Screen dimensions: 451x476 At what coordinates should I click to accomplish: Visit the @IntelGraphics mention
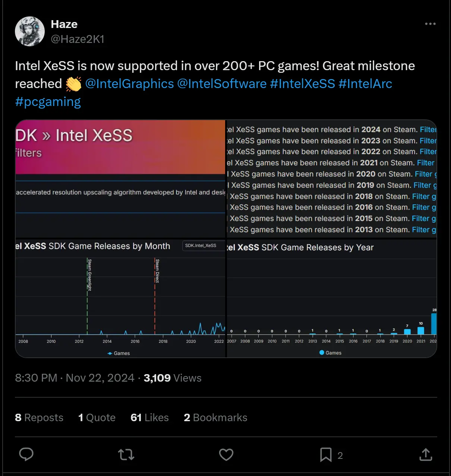[129, 84]
